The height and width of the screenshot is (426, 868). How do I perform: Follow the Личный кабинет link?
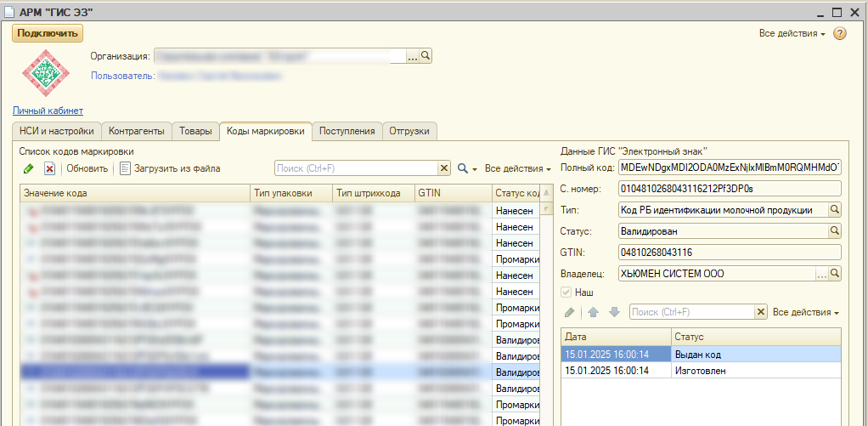click(x=48, y=111)
